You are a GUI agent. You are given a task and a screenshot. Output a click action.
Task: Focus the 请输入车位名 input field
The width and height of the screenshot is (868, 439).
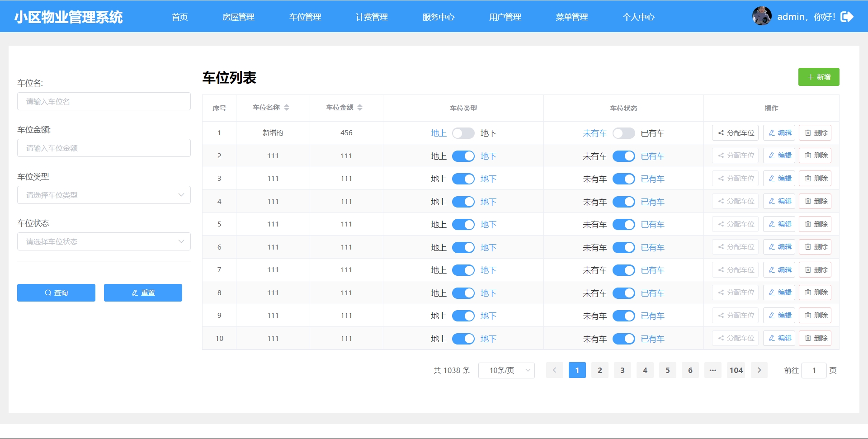pos(104,101)
